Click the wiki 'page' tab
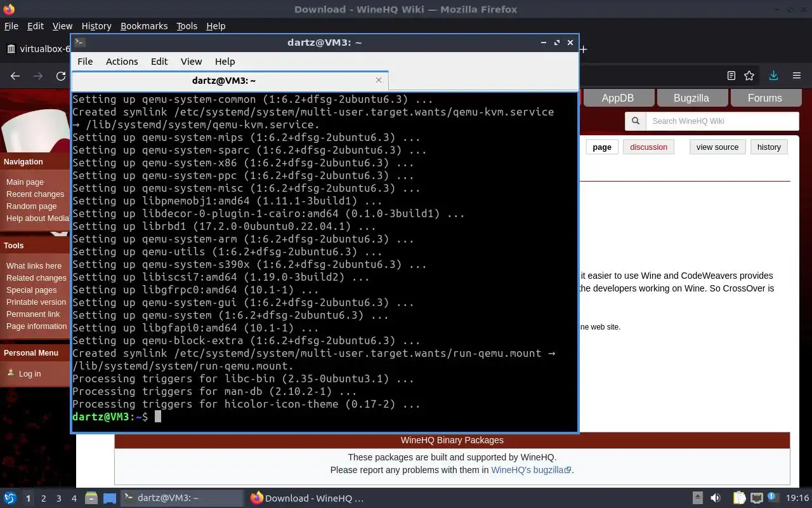The width and height of the screenshot is (812, 508). pyautogui.click(x=602, y=147)
